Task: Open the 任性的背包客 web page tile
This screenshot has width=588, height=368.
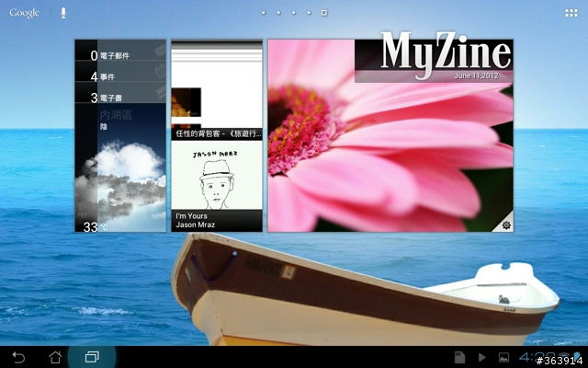Action: coord(217,90)
